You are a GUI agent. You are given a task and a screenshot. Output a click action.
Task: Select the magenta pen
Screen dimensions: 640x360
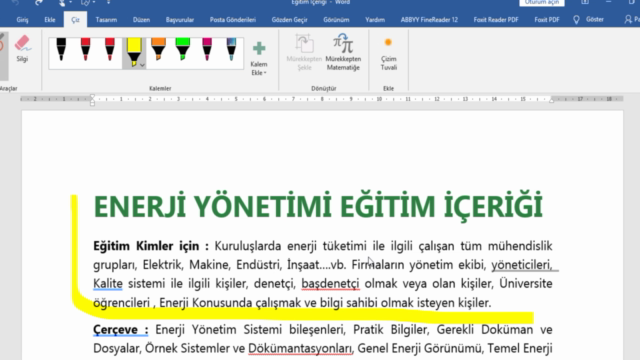(207, 49)
